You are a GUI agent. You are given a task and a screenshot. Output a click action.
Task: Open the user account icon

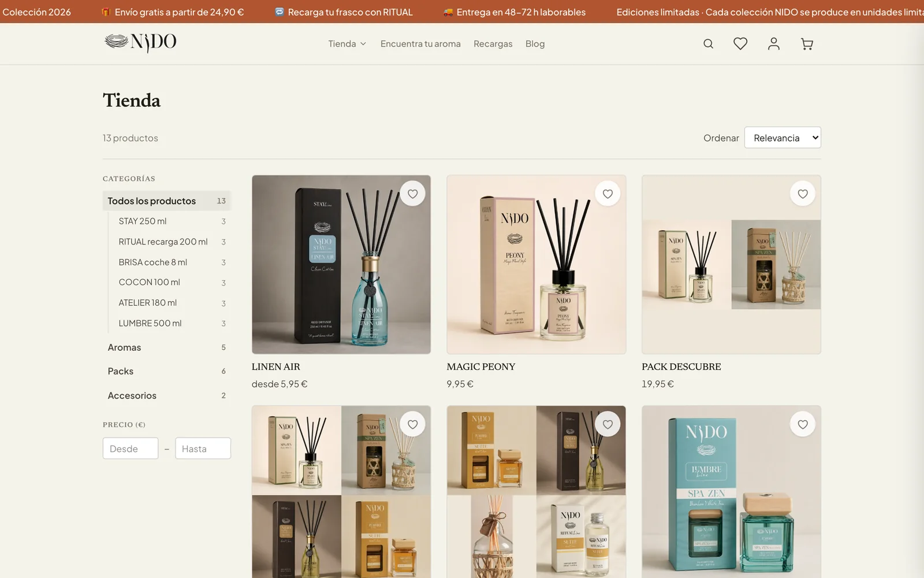click(774, 44)
